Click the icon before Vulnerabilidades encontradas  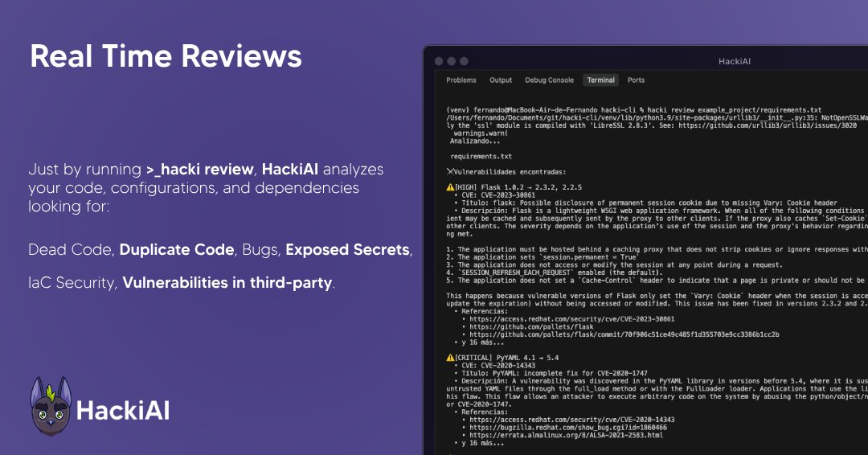click(449, 171)
